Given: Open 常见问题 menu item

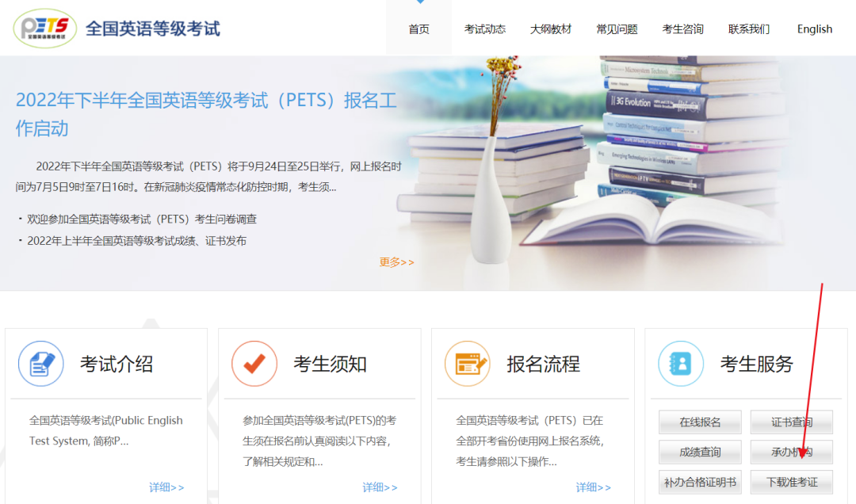Looking at the screenshot, I should [x=617, y=29].
